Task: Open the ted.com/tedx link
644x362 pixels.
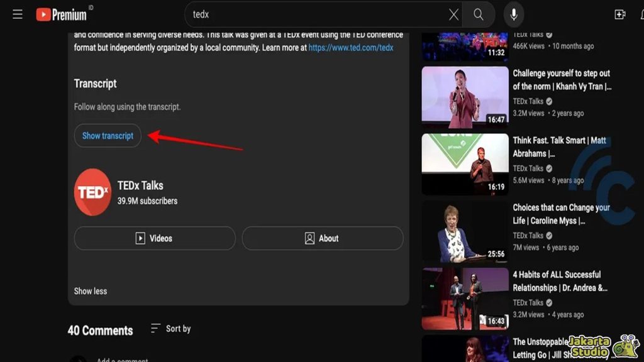Action: (351, 48)
